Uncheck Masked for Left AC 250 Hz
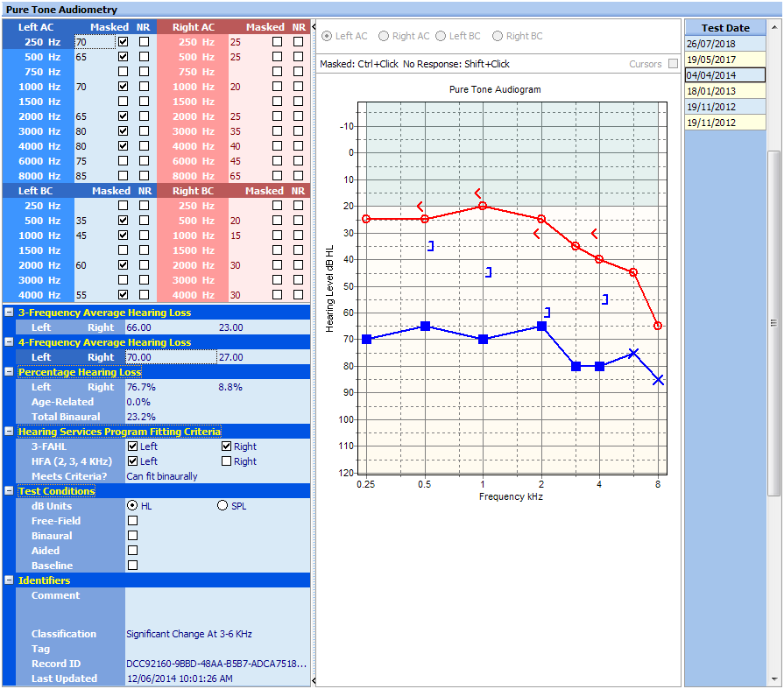The image size is (784, 689). 123,42
